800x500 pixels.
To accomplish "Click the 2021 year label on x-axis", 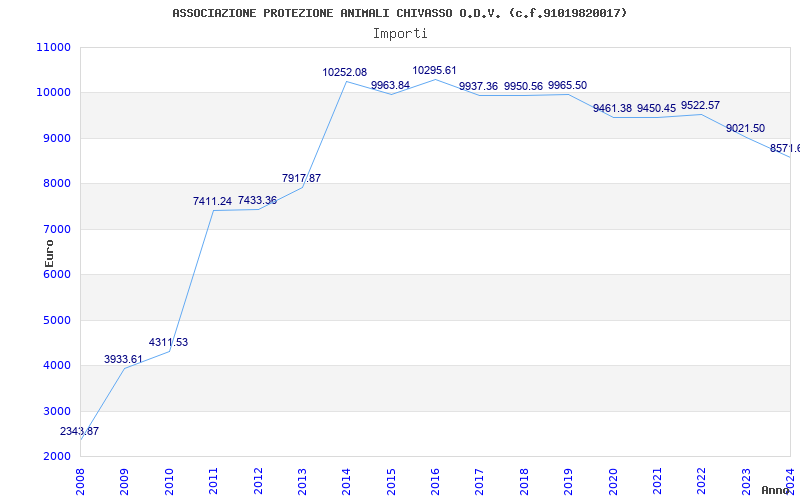I will (657, 481).
